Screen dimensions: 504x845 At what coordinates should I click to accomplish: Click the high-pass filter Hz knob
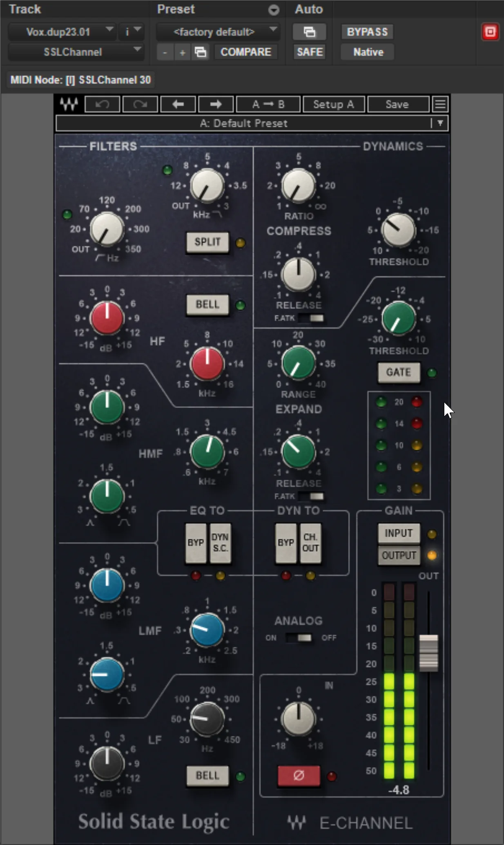pyautogui.click(x=107, y=229)
